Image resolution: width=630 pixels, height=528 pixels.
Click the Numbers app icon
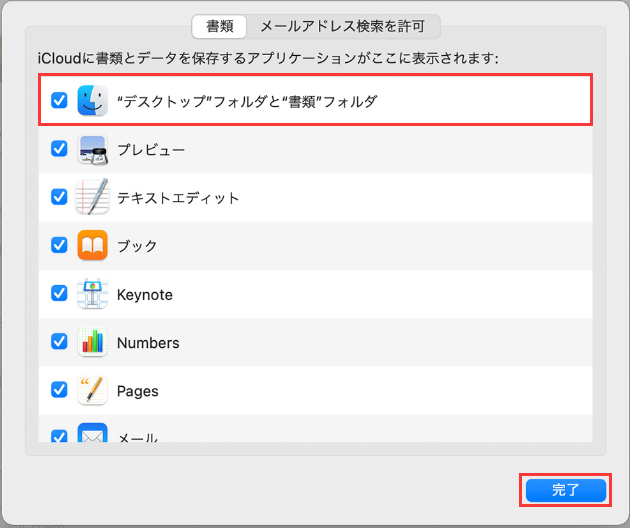[x=92, y=342]
